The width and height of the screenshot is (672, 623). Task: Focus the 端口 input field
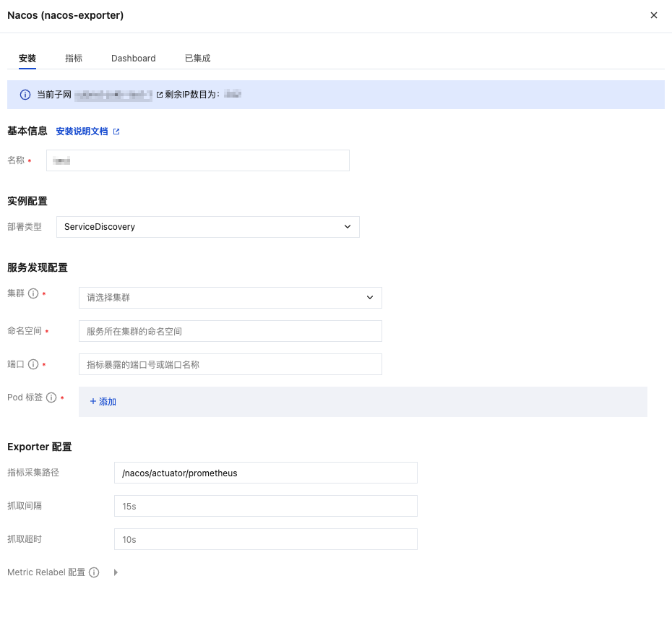click(231, 364)
